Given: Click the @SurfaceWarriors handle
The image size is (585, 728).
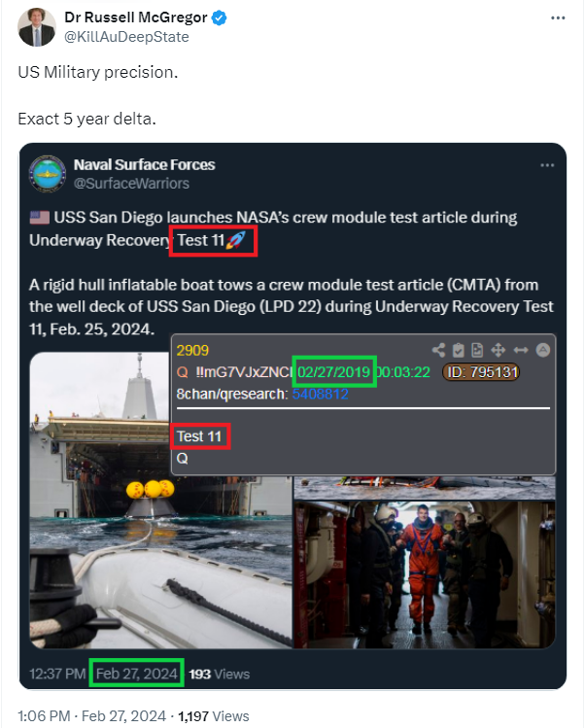Looking at the screenshot, I should [131, 184].
